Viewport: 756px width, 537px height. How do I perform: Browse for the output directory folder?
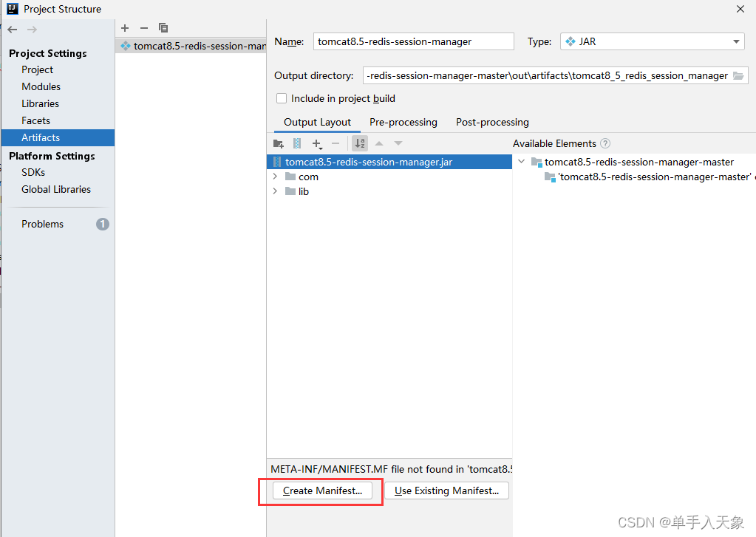[x=738, y=75]
